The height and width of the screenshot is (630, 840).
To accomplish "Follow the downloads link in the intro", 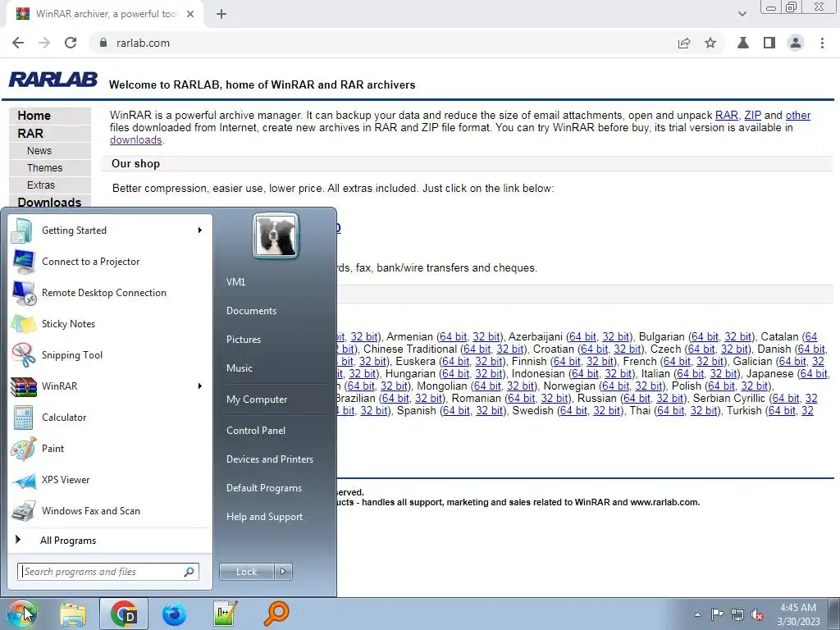I will coord(135,139).
